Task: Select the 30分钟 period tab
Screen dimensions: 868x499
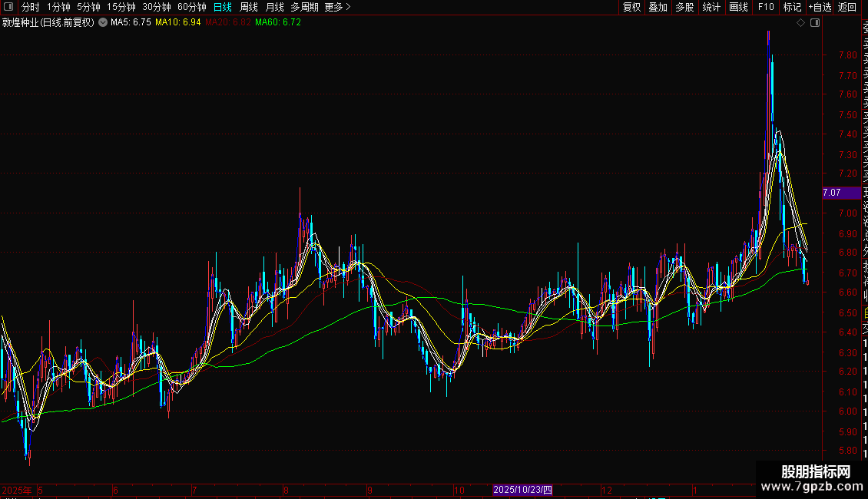Action: (x=157, y=7)
